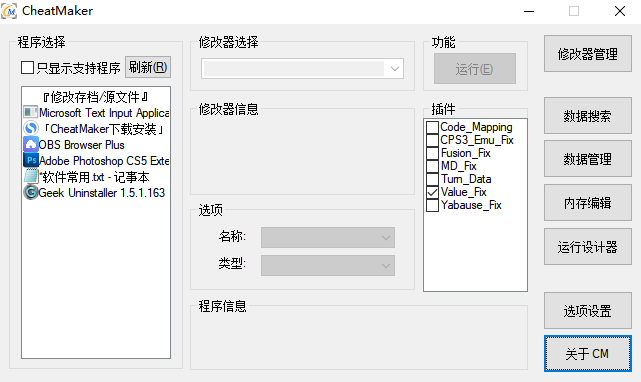Open the 内存编辑 memory editor
This screenshot has height=382, width=641.
tap(587, 202)
